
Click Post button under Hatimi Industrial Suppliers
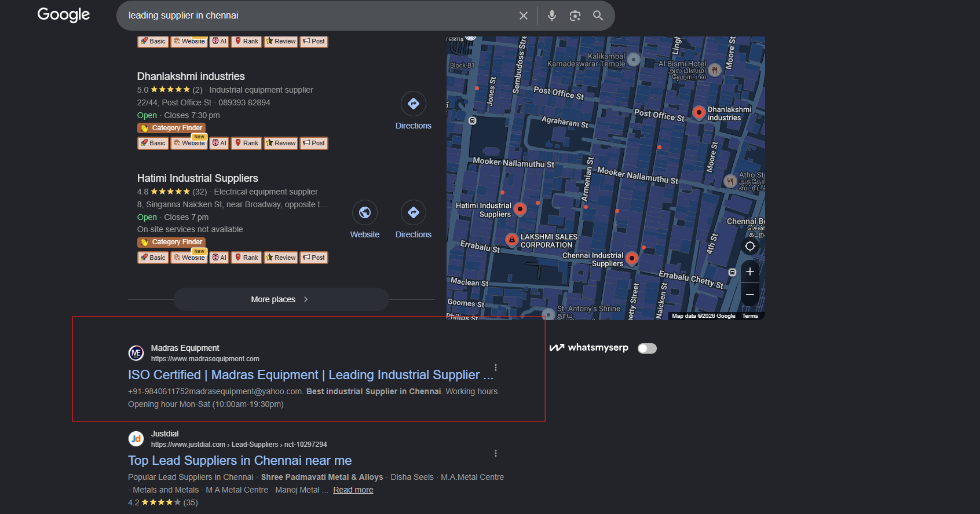[x=314, y=258]
